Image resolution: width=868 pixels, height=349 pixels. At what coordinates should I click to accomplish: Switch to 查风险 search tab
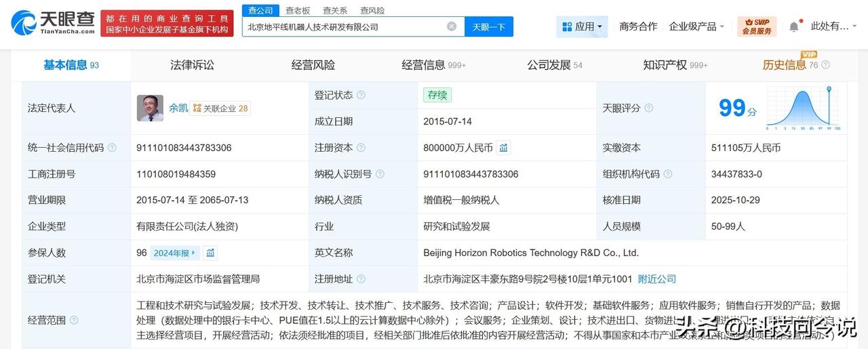(x=372, y=10)
